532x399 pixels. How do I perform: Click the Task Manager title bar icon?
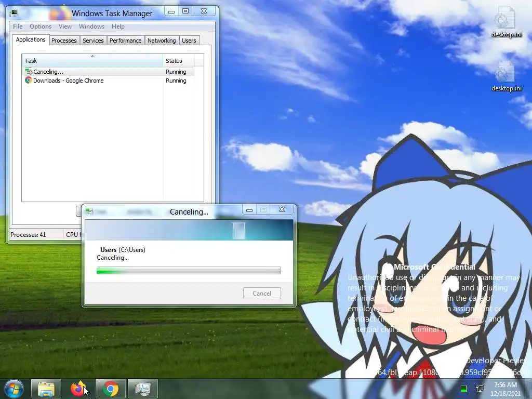[x=14, y=13]
